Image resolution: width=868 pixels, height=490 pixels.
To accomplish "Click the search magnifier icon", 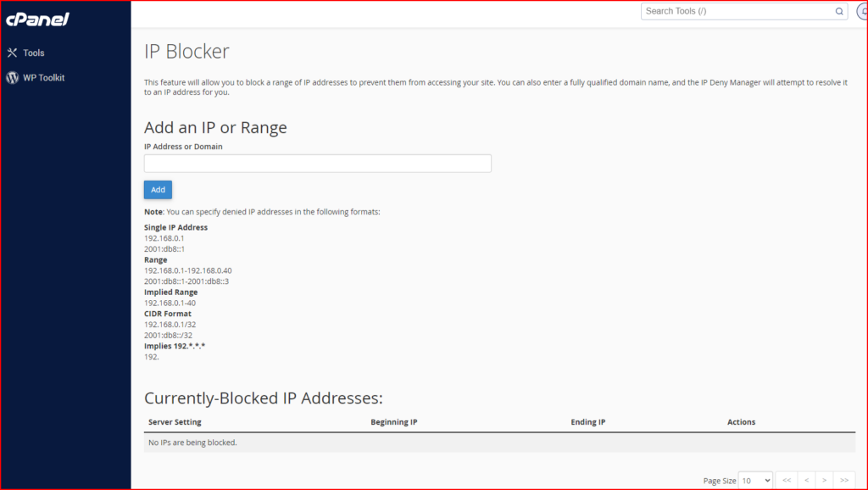I will pyautogui.click(x=839, y=11).
